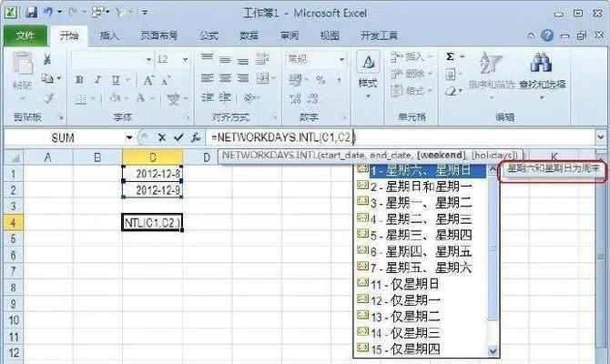
Task: Switch to the Formulas (公式) tab
Action: pos(208,35)
